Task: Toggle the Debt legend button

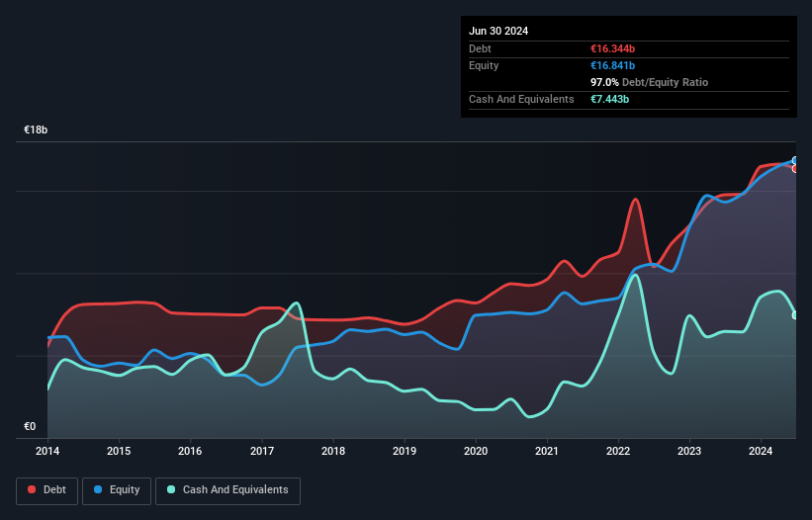Action: click(x=47, y=489)
